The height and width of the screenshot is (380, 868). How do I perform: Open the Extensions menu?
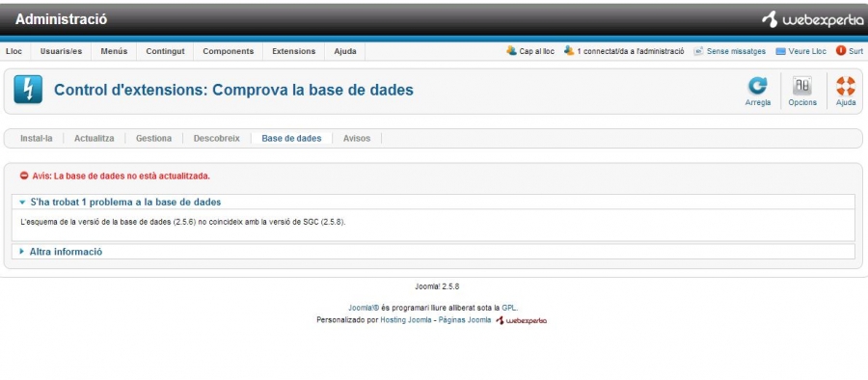[x=294, y=51]
